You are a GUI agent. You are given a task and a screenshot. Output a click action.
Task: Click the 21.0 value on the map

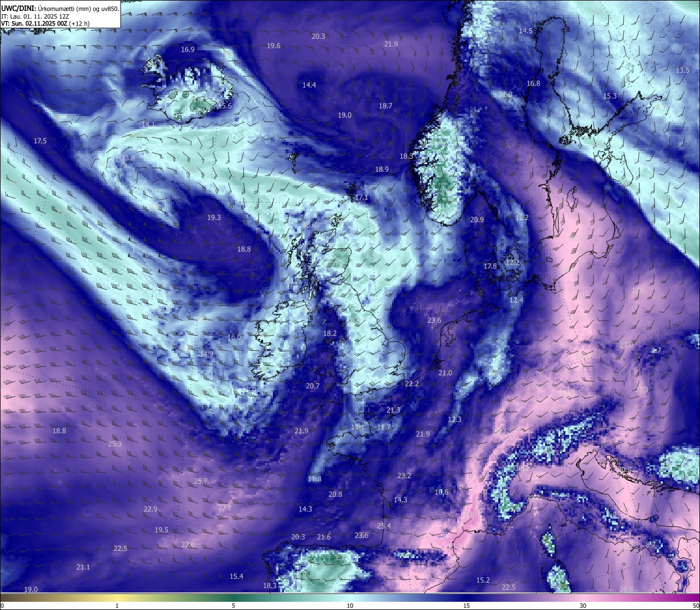445,373
